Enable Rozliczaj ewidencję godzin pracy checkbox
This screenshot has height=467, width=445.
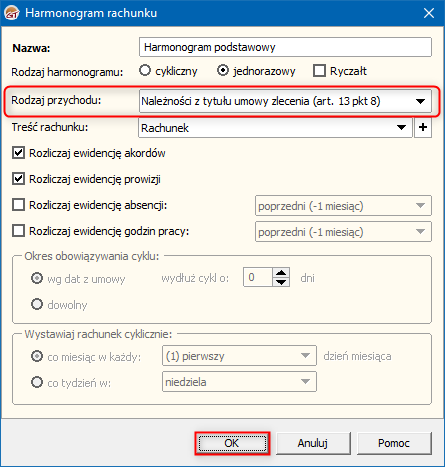tap(18, 231)
